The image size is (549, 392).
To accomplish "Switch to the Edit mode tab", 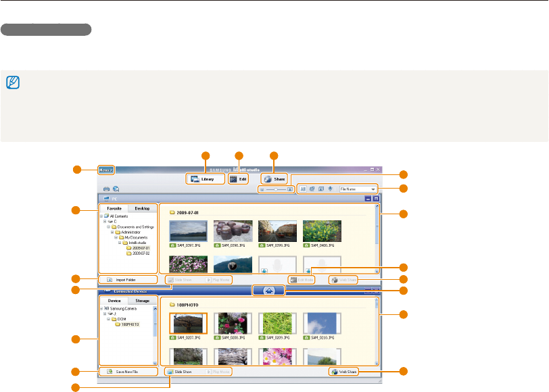I will click(238, 179).
